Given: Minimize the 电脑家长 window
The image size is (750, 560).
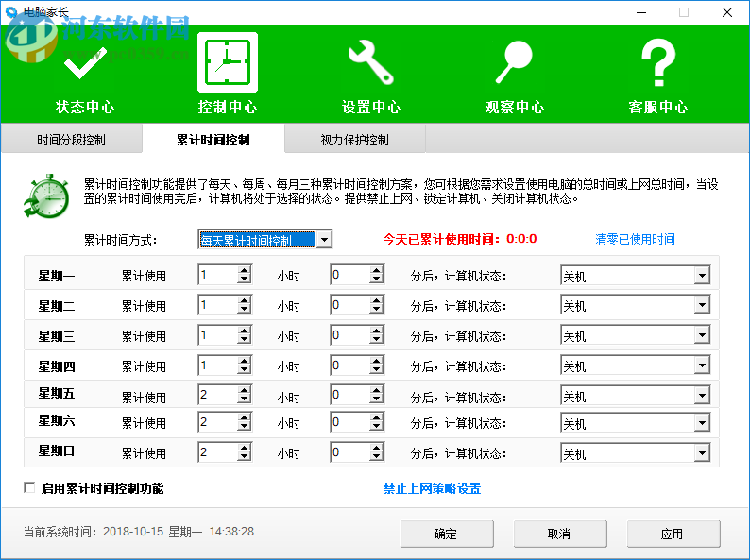Looking at the screenshot, I should tap(641, 12).
